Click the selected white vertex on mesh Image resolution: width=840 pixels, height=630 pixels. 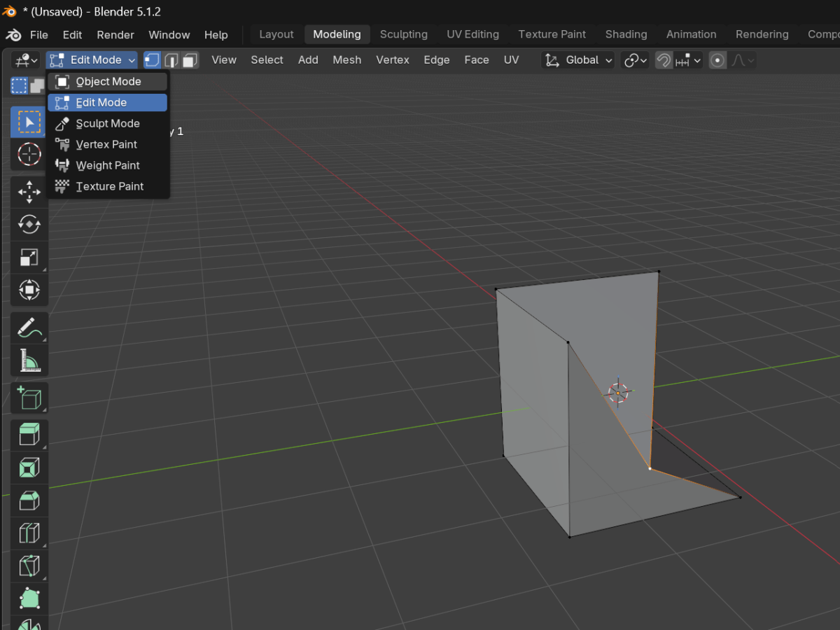[650, 468]
